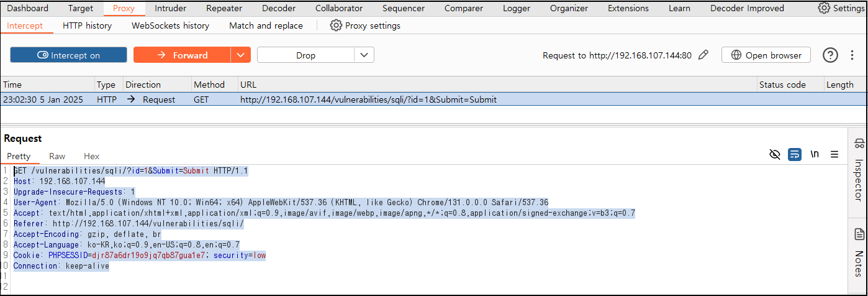This screenshot has height=296, width=868.
Task: Sort by Direction column header
Action: 156,85
